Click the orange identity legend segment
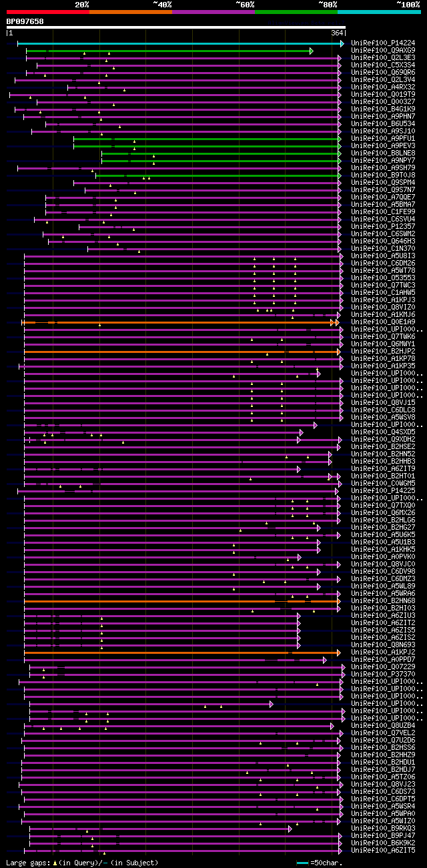Image resolution: width=427 pixels, height=868 pixels. pyautogui.click(x=130, y=12)
